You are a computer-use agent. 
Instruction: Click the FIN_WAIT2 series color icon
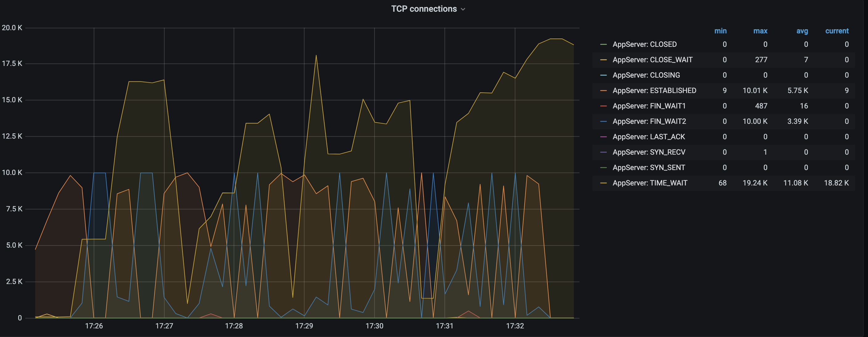point(603,122)
